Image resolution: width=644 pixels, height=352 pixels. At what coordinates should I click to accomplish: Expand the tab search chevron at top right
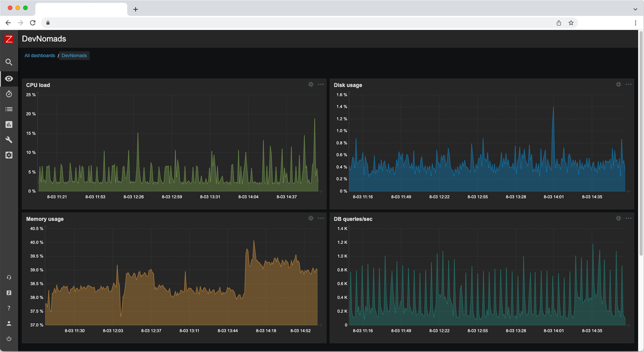coord(635,9)
